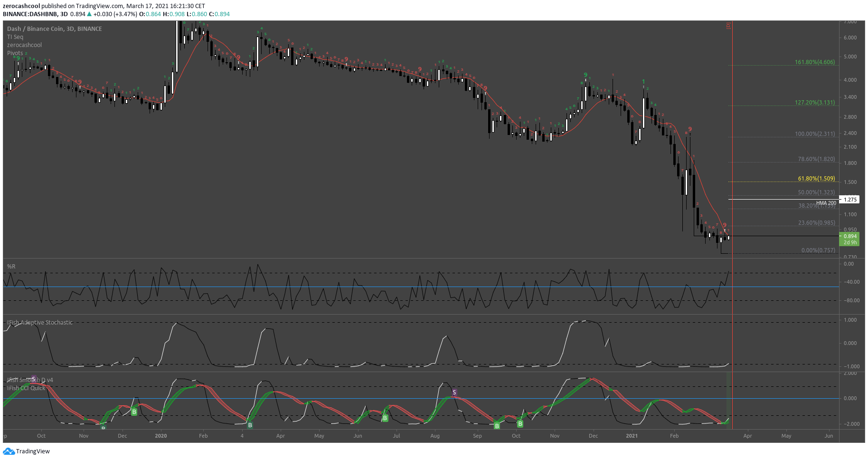This screenshot has width=868, height=460.
Task: Click the '2020' label on the time axis
Action: click(161, 436)
